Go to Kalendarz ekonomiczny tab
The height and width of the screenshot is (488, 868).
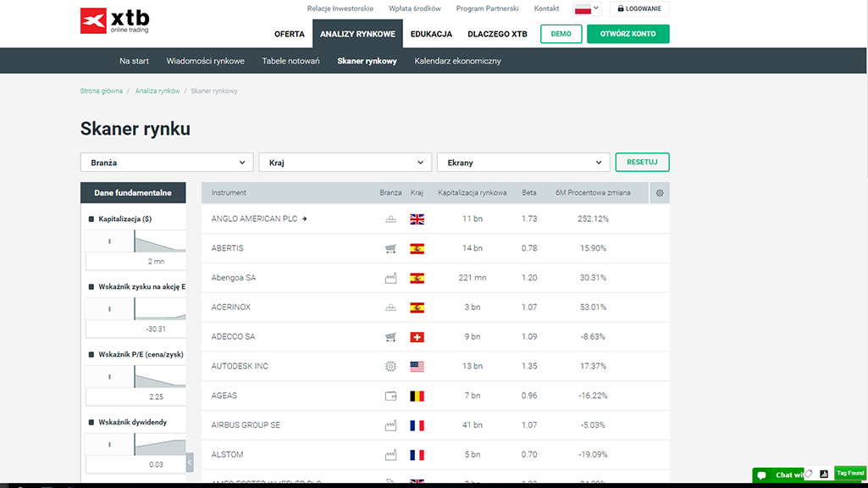[x=457, y=61]
